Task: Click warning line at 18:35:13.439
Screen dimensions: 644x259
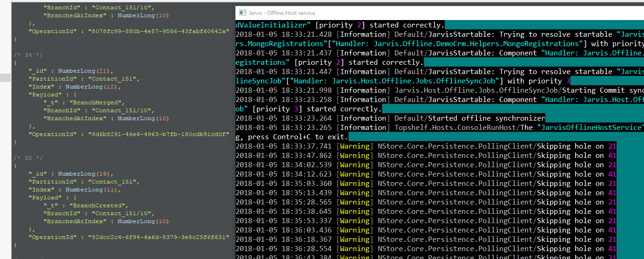Action: tap(426, 193)
